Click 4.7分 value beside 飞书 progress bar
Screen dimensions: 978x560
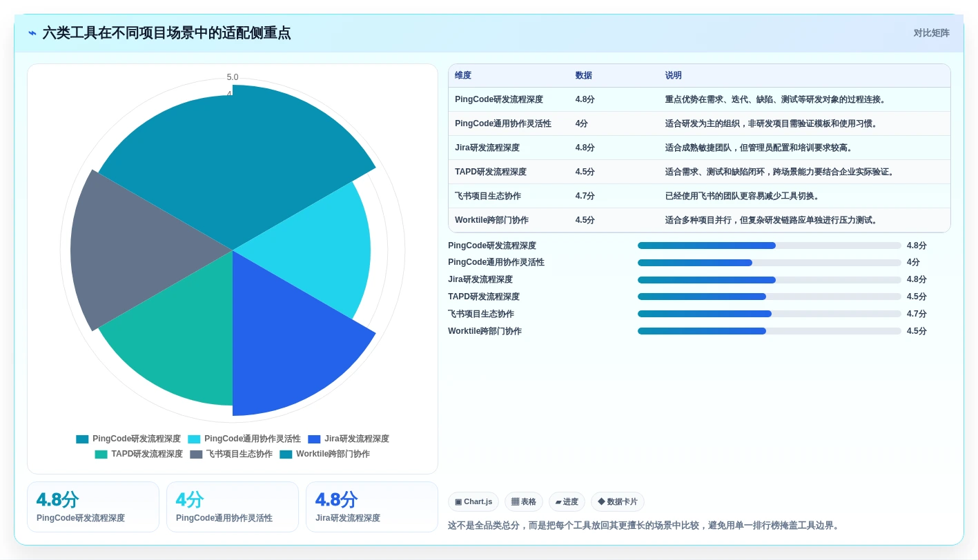coord(917,314)
